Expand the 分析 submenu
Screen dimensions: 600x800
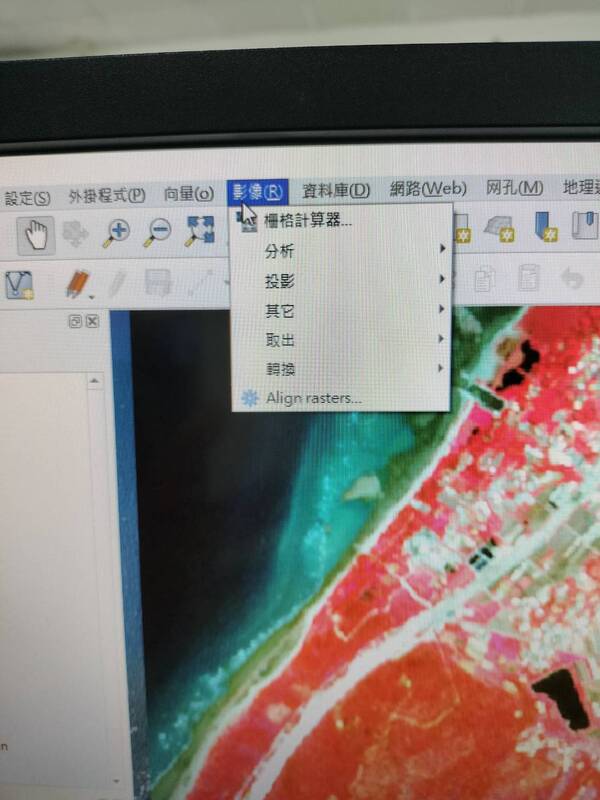(x=280, y=249)
